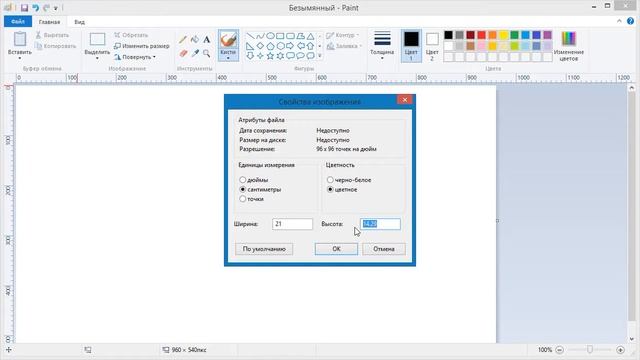Viewport: 640px width, 360px height.
Task: Click the Cut (Вырезать) command
Action: click(x=52, y=35)
